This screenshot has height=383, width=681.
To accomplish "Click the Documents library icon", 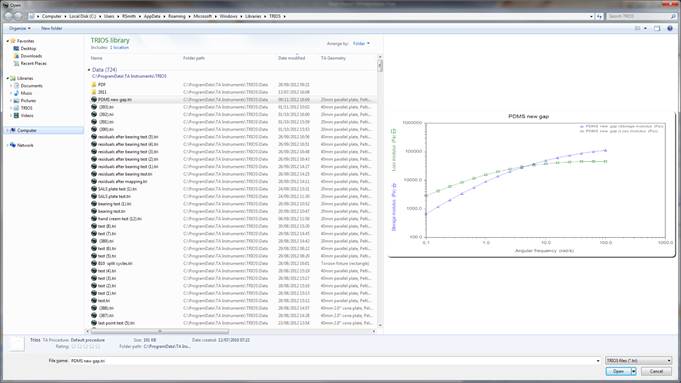I will pos(17,86).
